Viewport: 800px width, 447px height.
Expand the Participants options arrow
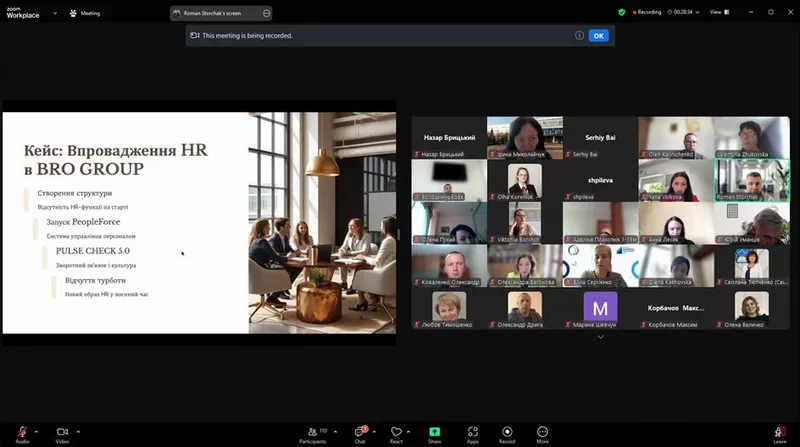pos(335,432)
